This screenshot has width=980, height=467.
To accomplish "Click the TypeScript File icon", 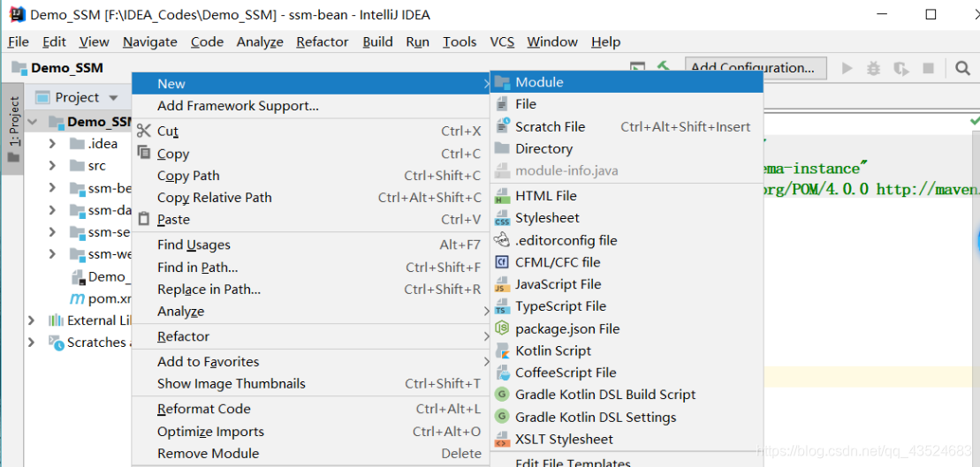I will click(502, 306).
